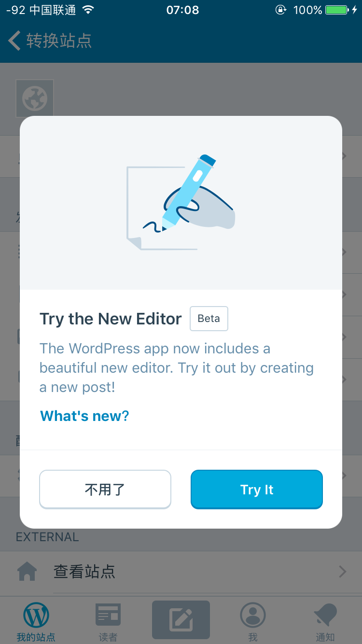The height and width of the screenshot is (644, 362).
Task: Tap the home icon beside 查看站点
Action: [27, 572]
